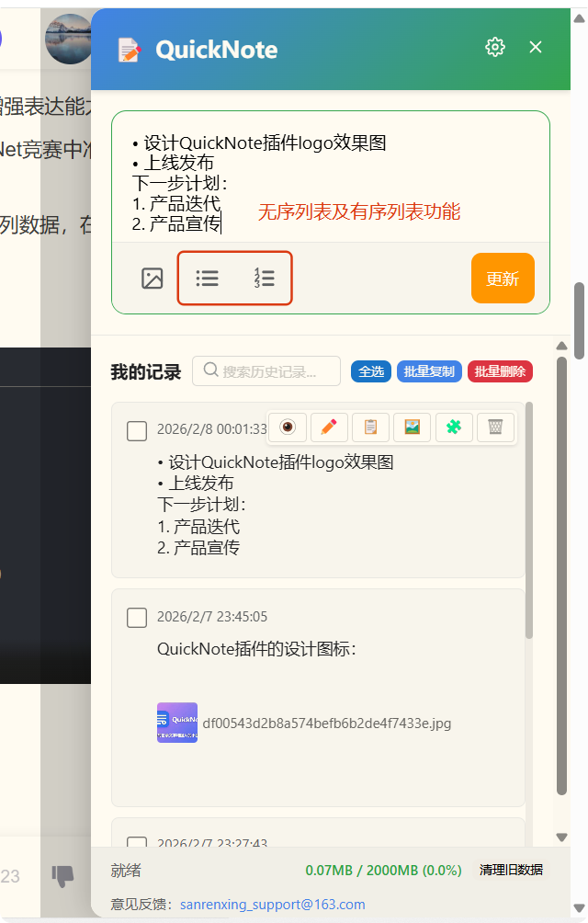Open QuickNote settings gear

494,47
